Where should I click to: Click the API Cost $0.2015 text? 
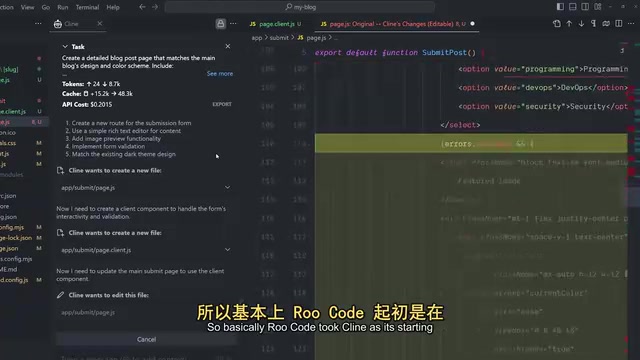(x=87, y=104)
